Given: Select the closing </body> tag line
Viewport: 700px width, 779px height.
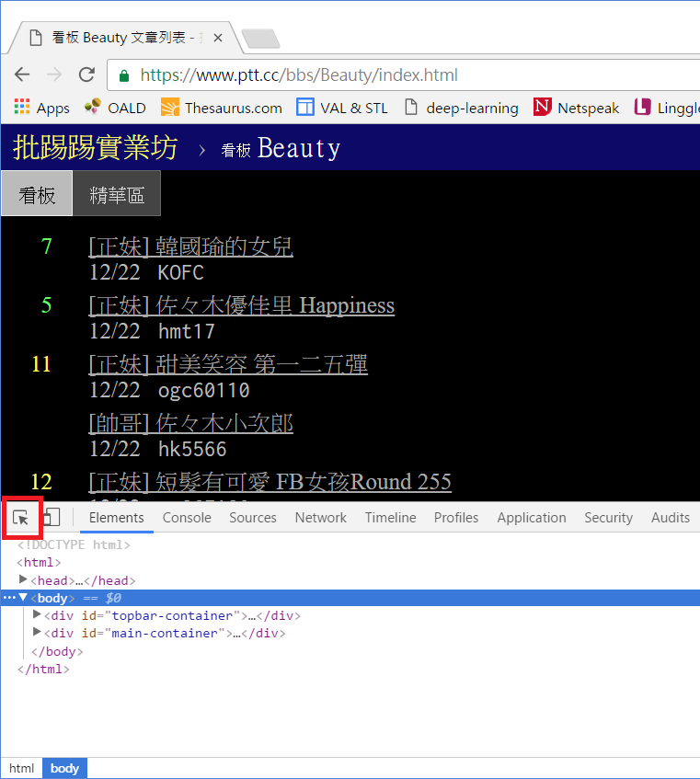Looking at the screenshot, I should point(57,651).
